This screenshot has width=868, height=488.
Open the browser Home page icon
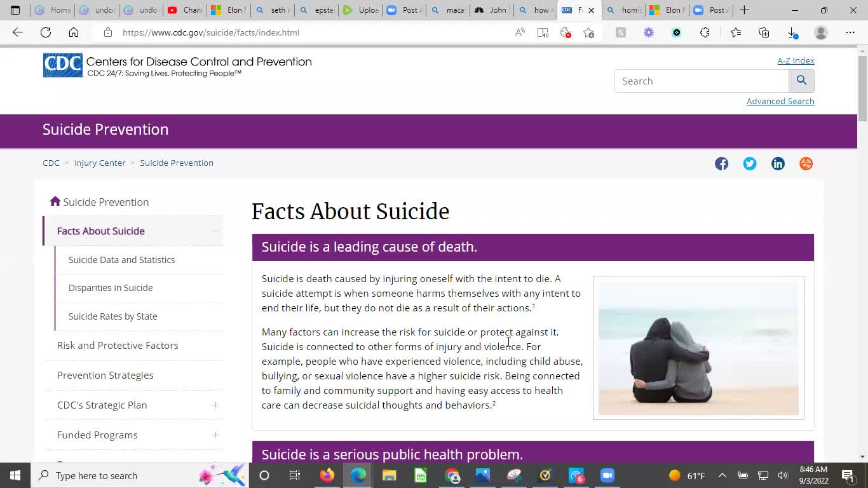point(74,32)
